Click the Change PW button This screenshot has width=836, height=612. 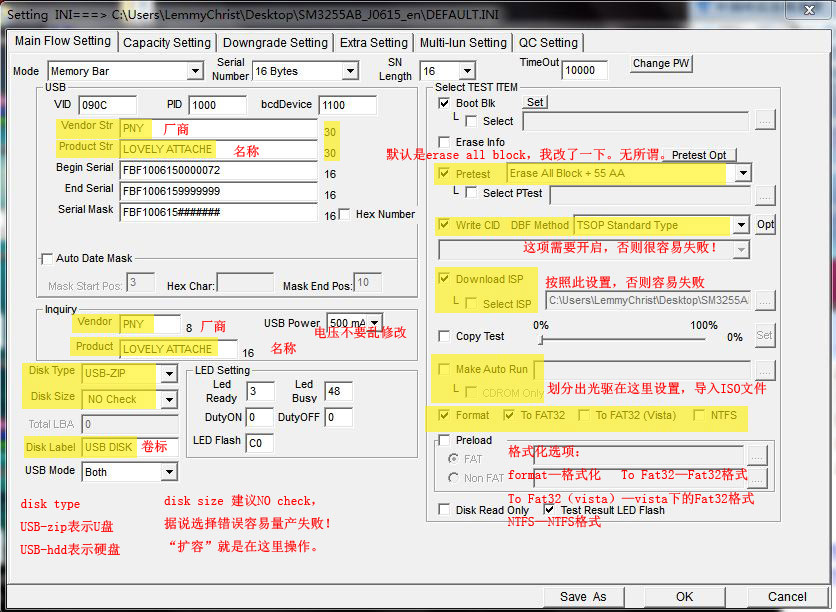tap(661, 63)
